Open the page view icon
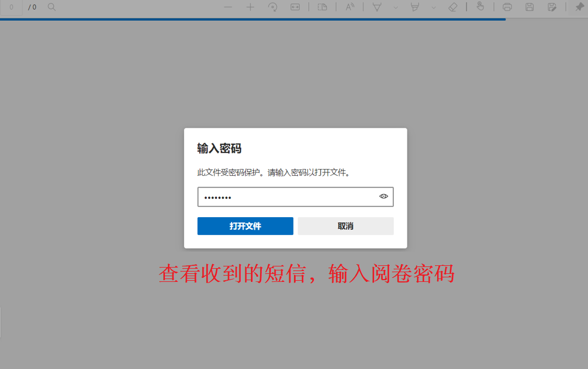 click(x=322, y=7)
